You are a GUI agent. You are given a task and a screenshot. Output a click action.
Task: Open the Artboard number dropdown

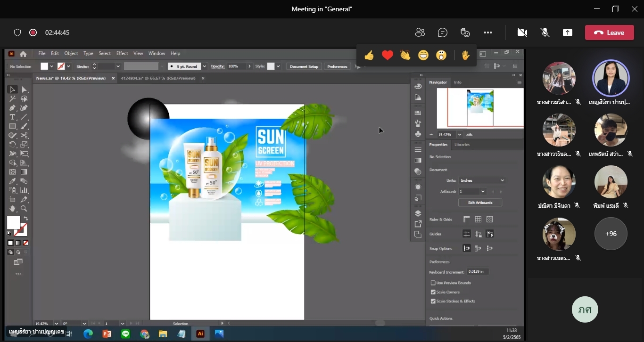[472, 192]
